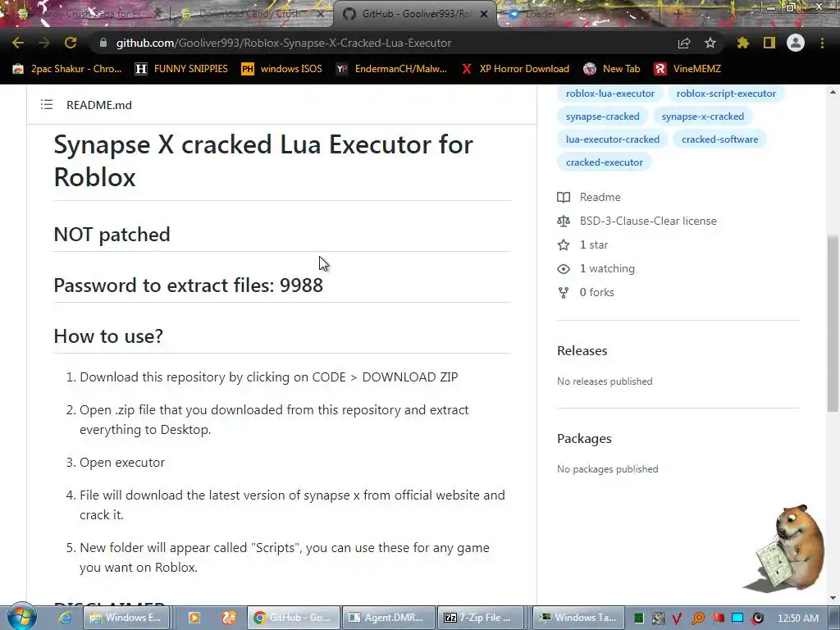Viewport: 840px width, 630px height.
Task: Open the Releases heading link
Action: pos(582,350)
